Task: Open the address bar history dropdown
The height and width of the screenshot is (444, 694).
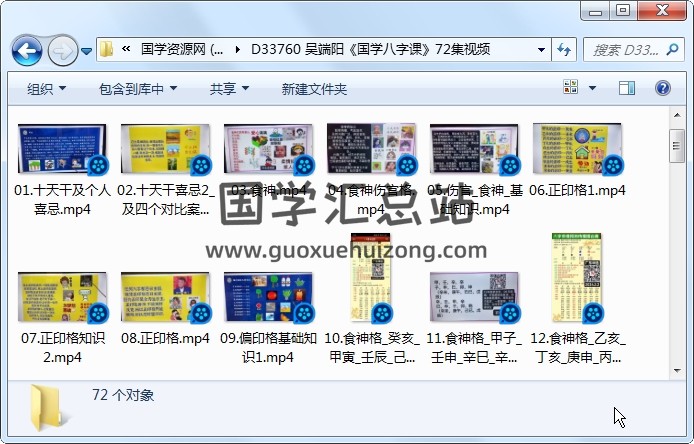Action: click(x=541, y=50)
